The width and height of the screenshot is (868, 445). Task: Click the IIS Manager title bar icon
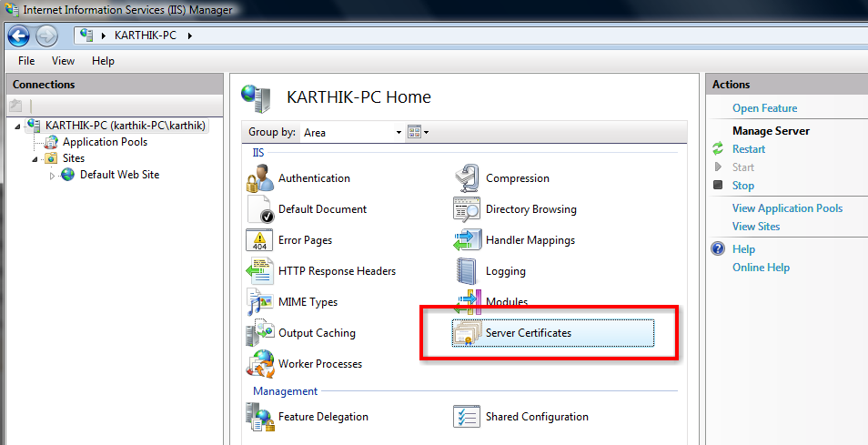point(12,9)
